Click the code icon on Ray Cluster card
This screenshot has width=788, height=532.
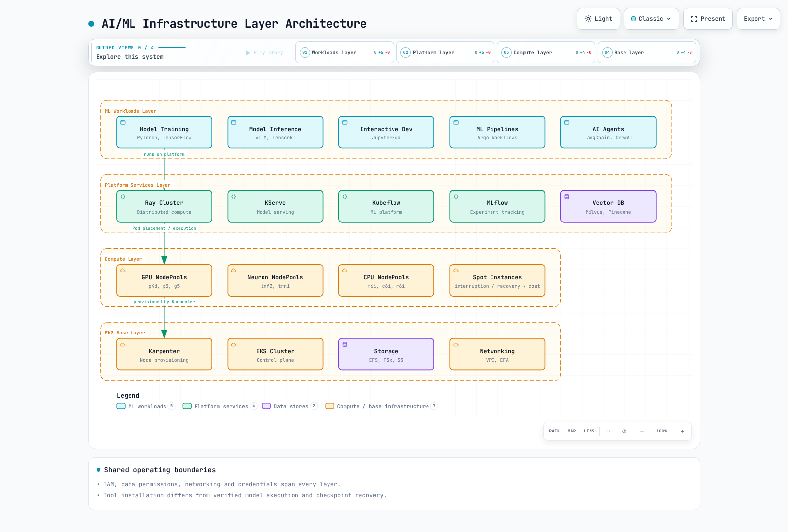123,196
